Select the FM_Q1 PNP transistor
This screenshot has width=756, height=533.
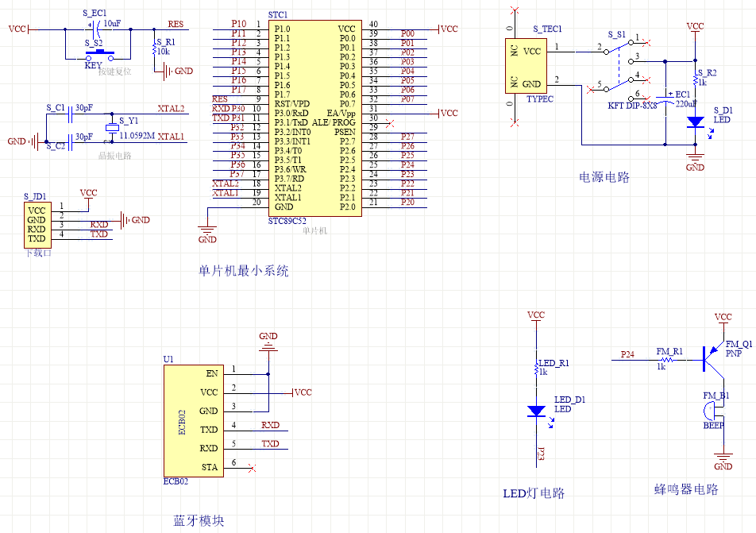pos(712,360)
